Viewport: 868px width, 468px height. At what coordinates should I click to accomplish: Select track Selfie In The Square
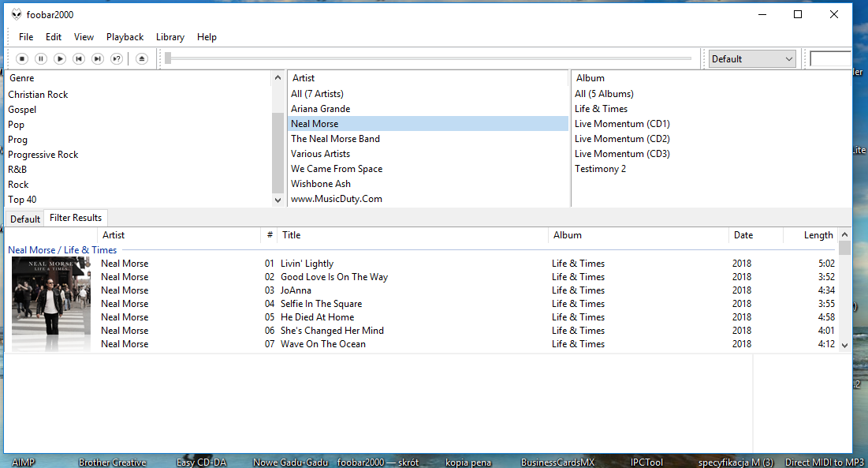click(468, 304)
